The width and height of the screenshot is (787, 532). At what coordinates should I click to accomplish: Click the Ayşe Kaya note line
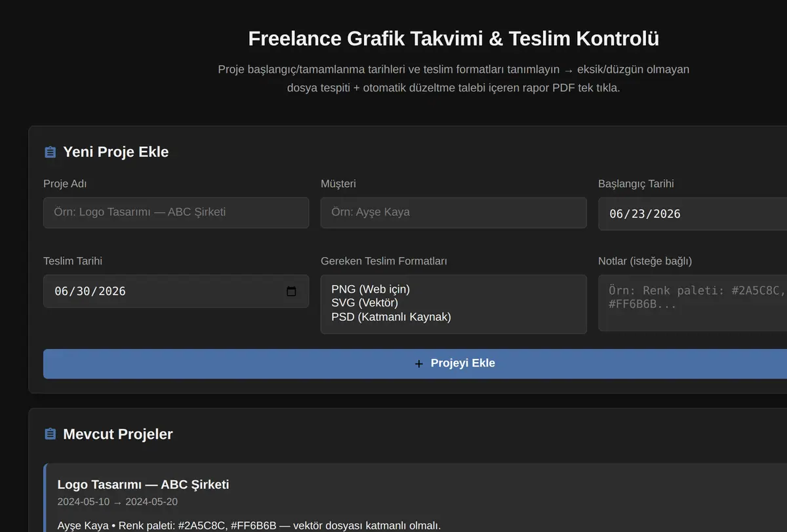click(x=249, y=525)
